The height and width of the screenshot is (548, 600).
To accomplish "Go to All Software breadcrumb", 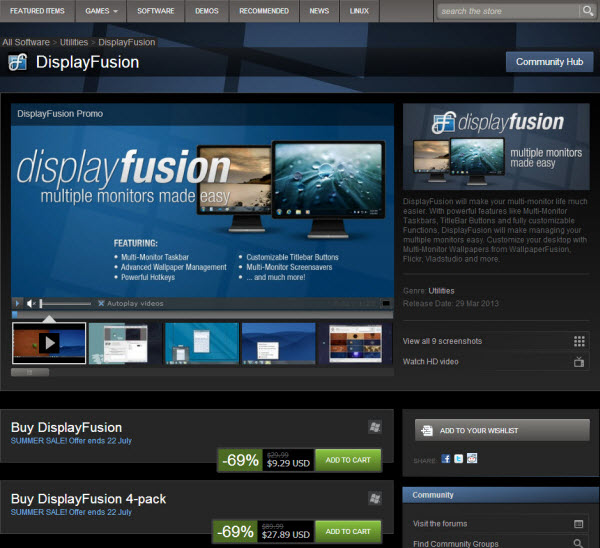I will pos(26,42).
